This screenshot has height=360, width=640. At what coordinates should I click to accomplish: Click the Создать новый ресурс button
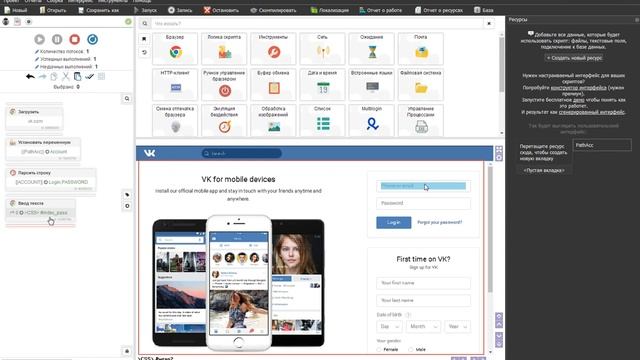click(x=574, y=58)
